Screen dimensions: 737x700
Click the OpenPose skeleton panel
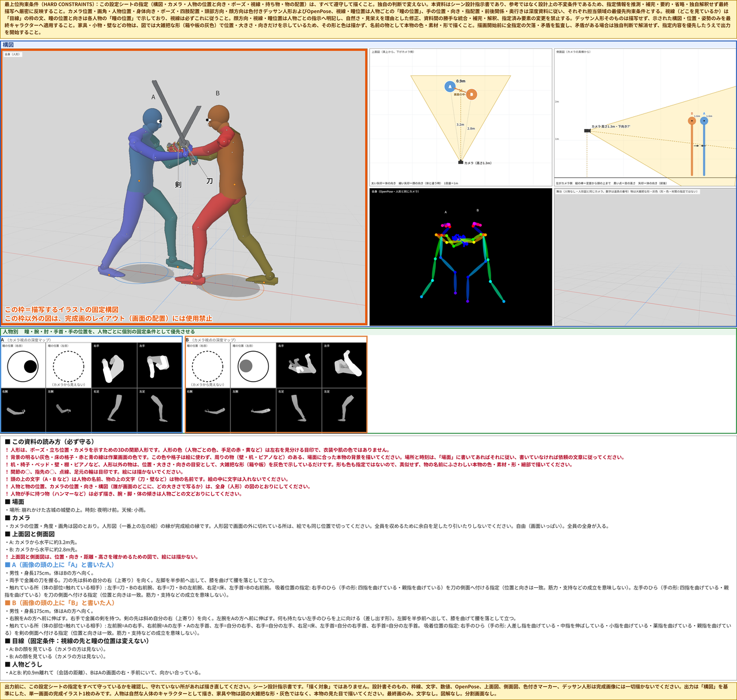tap(461, 257)
